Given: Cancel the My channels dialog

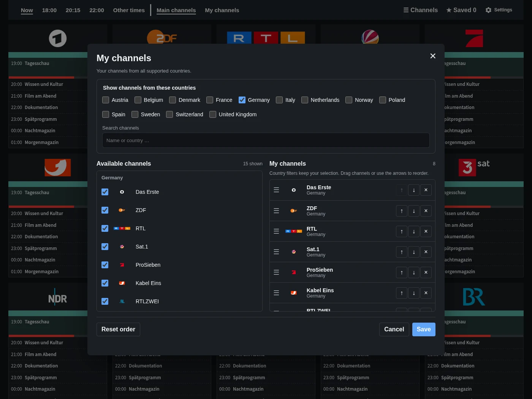Looking at the screenshot, I should pyautogui.click(x=394, y=329).
